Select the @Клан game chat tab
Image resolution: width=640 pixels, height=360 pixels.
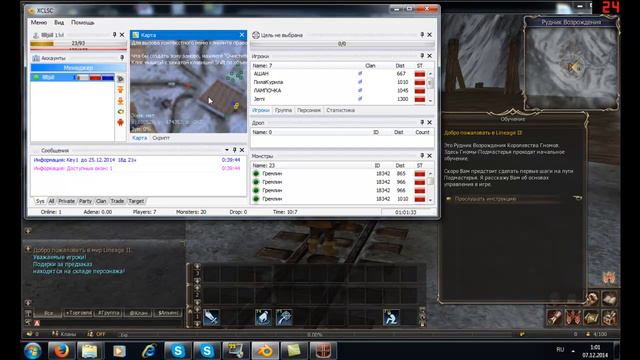point(138,313)
